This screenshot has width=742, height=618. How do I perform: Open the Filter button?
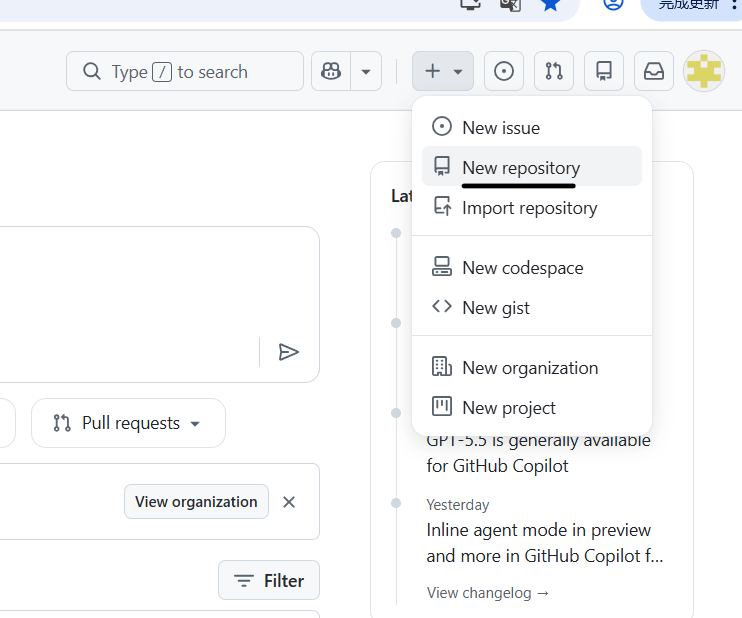tap(269, 580)
